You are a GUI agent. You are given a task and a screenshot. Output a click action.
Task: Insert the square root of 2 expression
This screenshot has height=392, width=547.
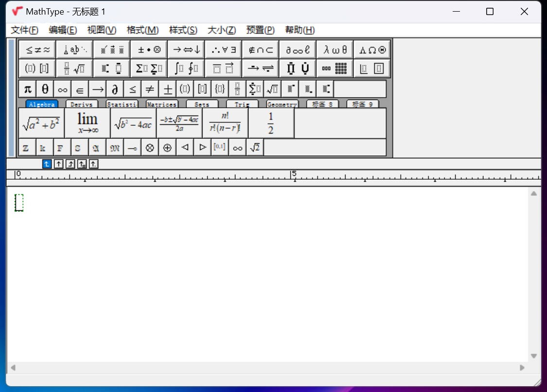(x=255, y=148)
